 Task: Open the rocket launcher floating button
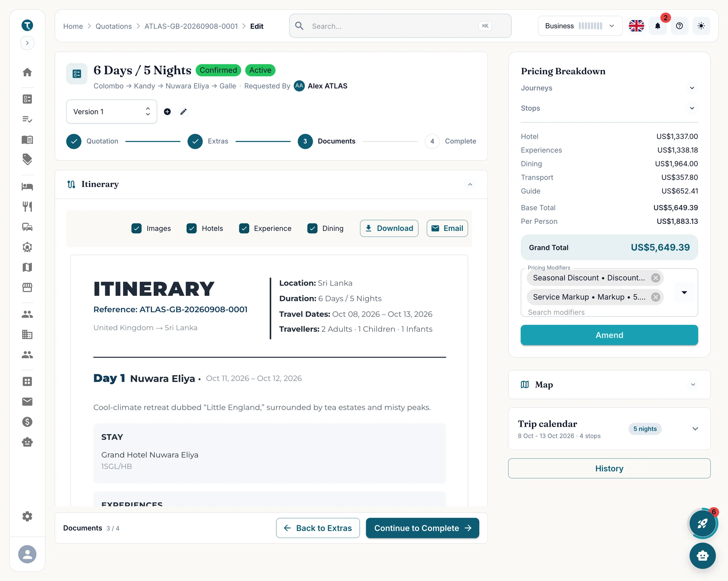coord(703,523)
